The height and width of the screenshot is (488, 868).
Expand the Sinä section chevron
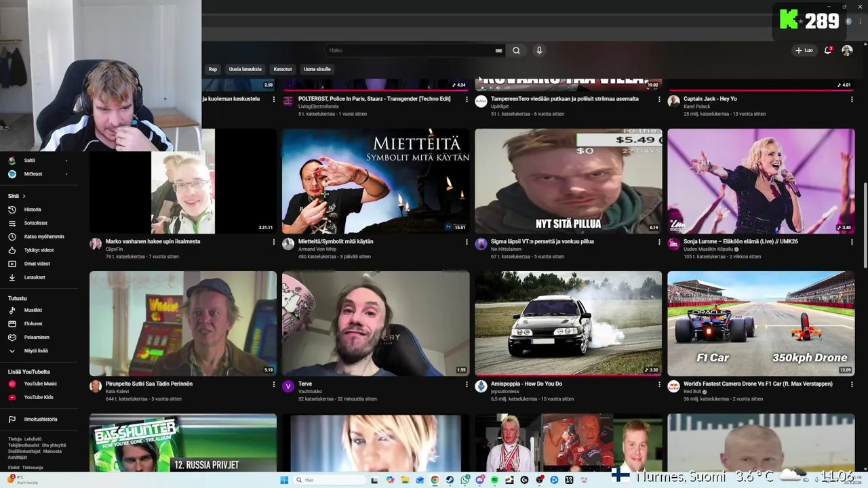(24, 196)
